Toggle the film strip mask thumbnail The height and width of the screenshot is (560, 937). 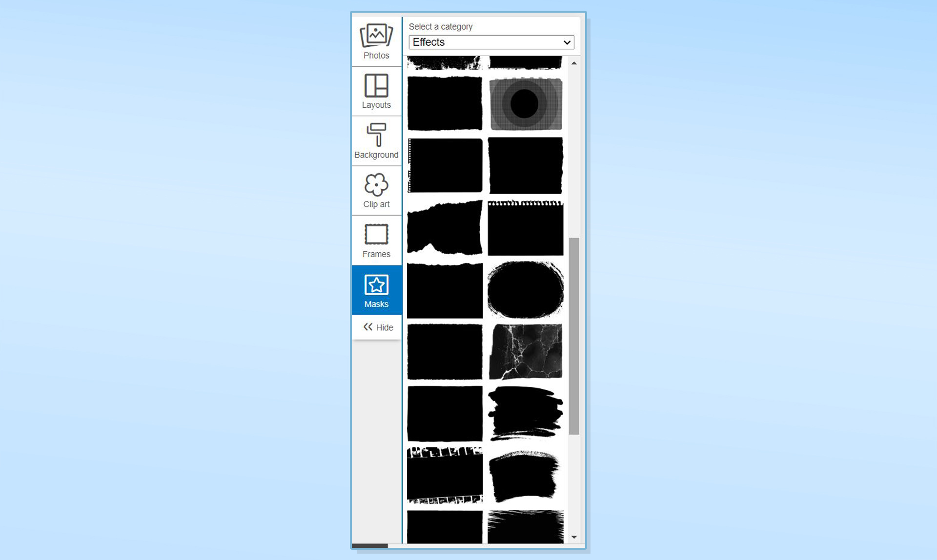445,473
